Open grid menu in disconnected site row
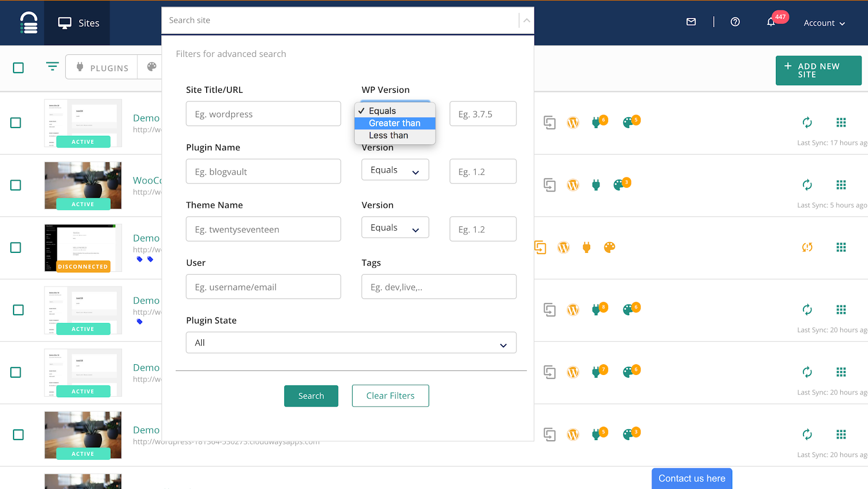Viewport: 868px width, 489px height. [841, 247]
